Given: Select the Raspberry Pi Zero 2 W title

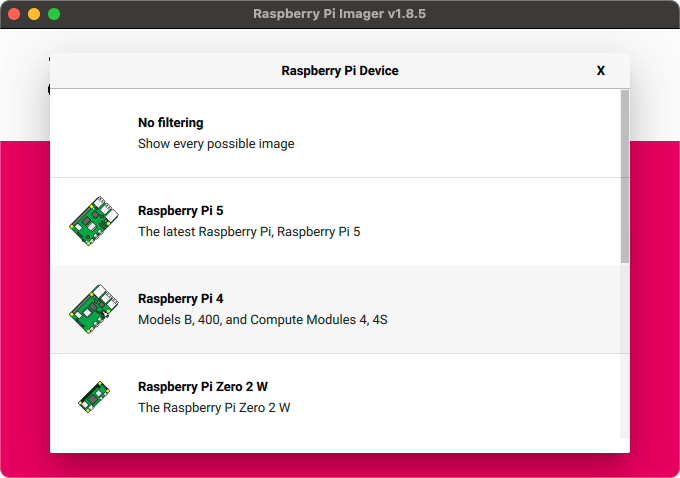Looking at the screenshot, I should click(x=202, y=387).
